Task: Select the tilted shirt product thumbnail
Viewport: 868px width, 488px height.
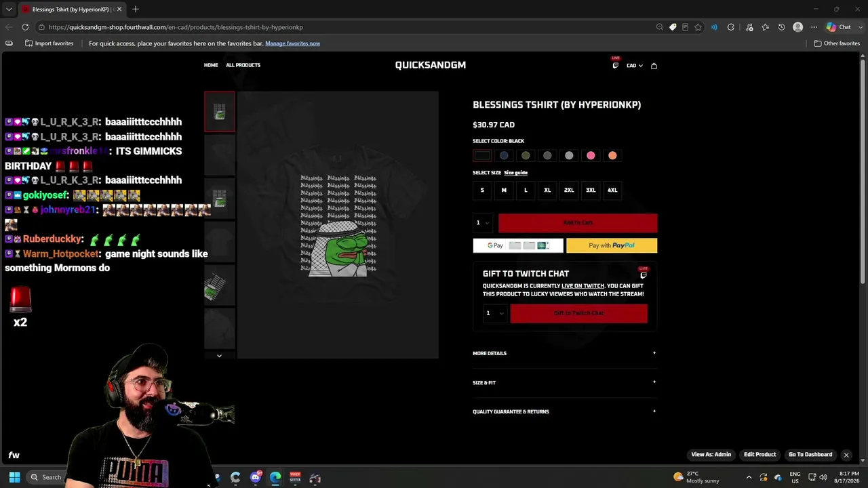Action: click(x=219, y=286)
